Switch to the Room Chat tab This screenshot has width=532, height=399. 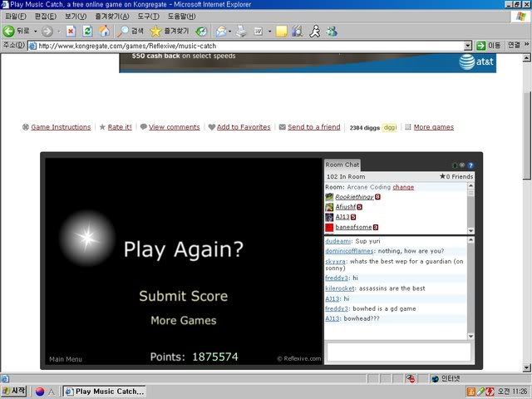click(342, 165)
